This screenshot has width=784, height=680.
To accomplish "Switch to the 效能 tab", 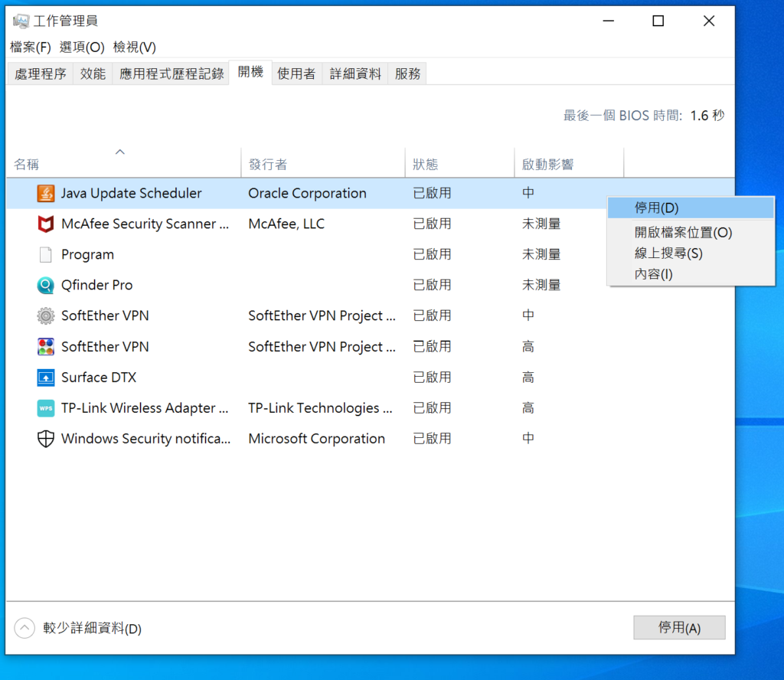I will (x=93, y=74).
